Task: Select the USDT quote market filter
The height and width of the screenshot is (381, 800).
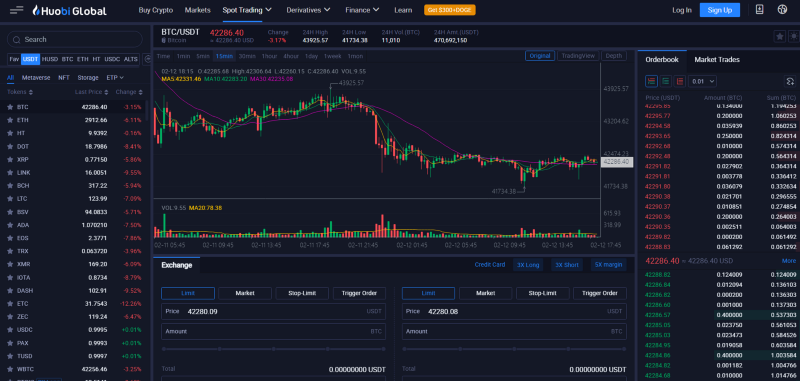Action: point(31,59)
